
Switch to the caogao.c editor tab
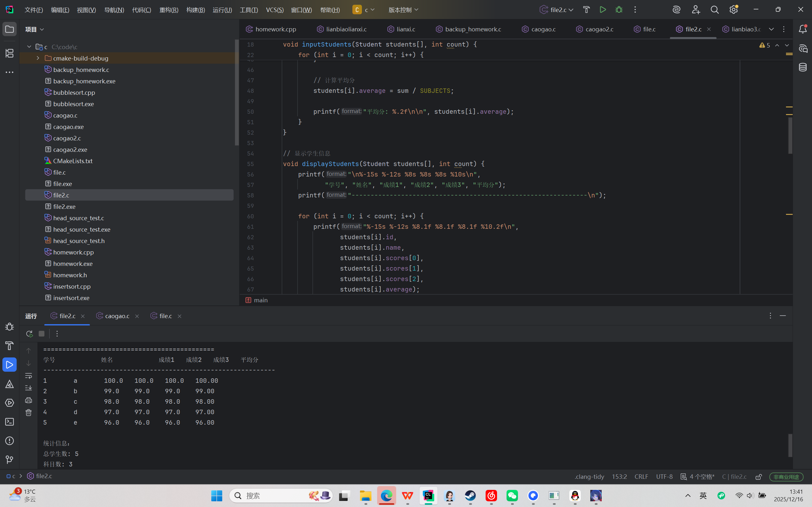[543, 29]
